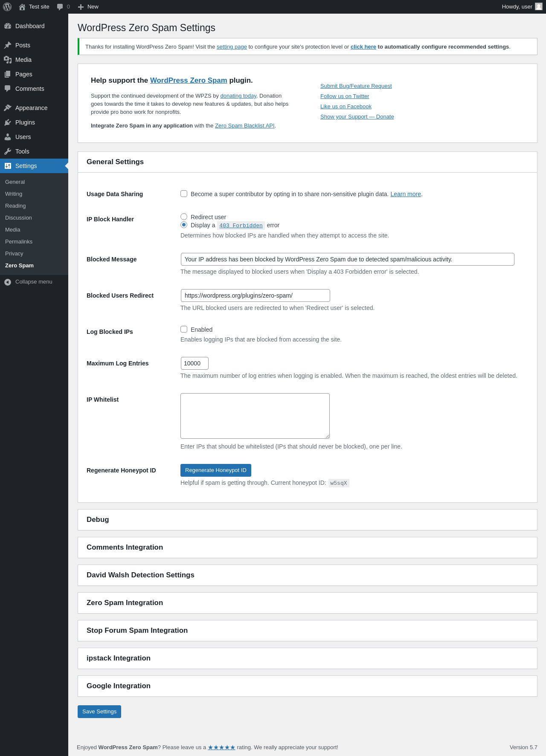The width and height of the screenshot is (546, 756).
Task: Click the Regenerate Honeypot ID button
Action: tap(215, 470)
